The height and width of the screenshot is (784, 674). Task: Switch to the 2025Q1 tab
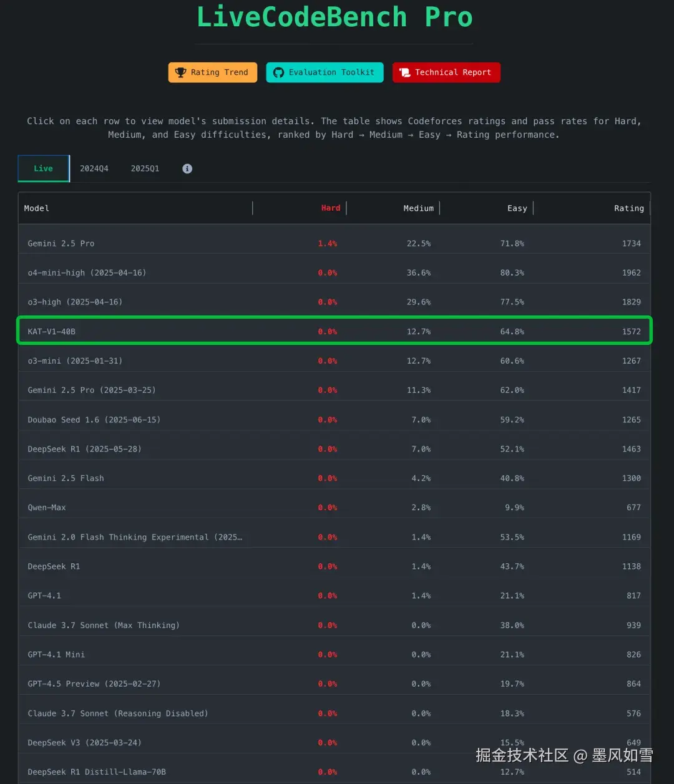coord(145,168)
